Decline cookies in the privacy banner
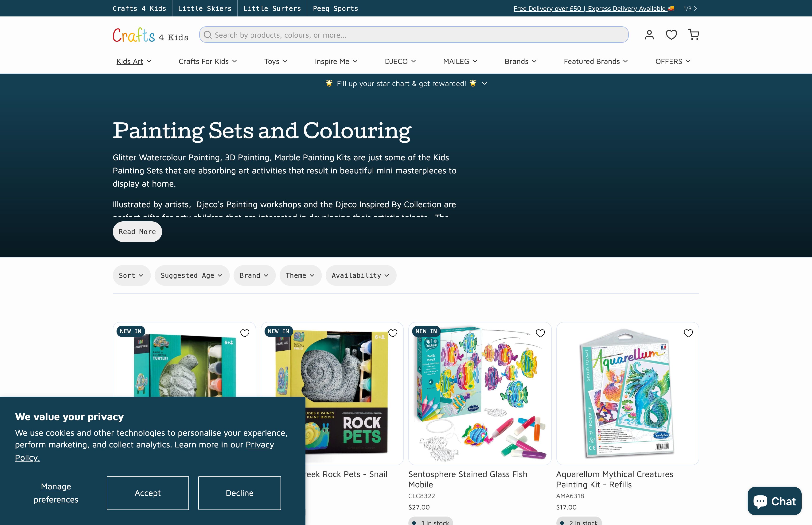812x525 pixels. click(x=239, y=493)
